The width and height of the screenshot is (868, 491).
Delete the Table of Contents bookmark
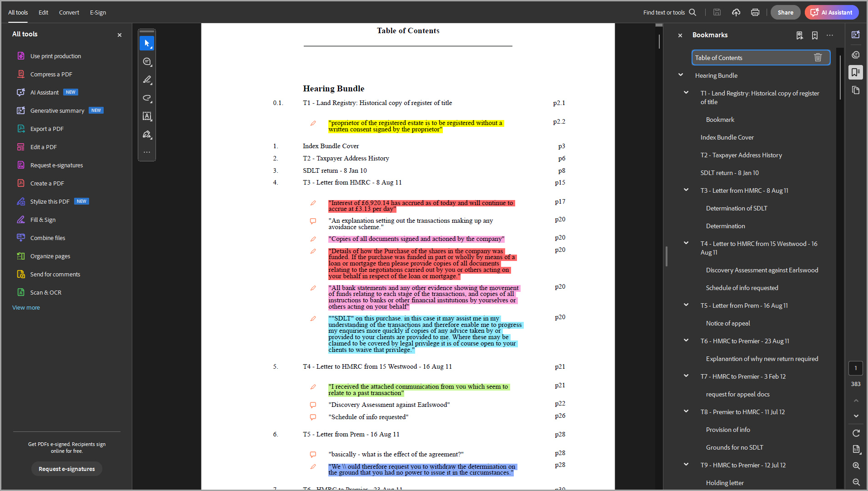(x=818, y=57)
